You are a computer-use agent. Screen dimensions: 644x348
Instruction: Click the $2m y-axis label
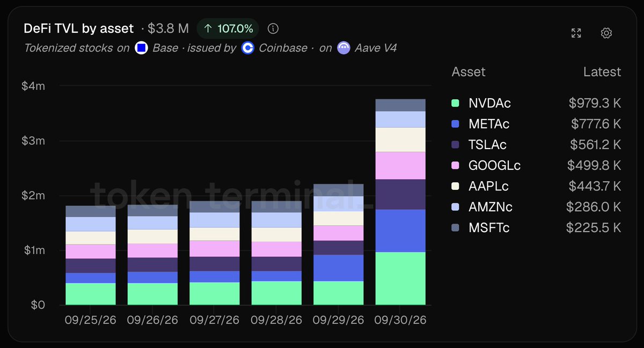[33, 195]
